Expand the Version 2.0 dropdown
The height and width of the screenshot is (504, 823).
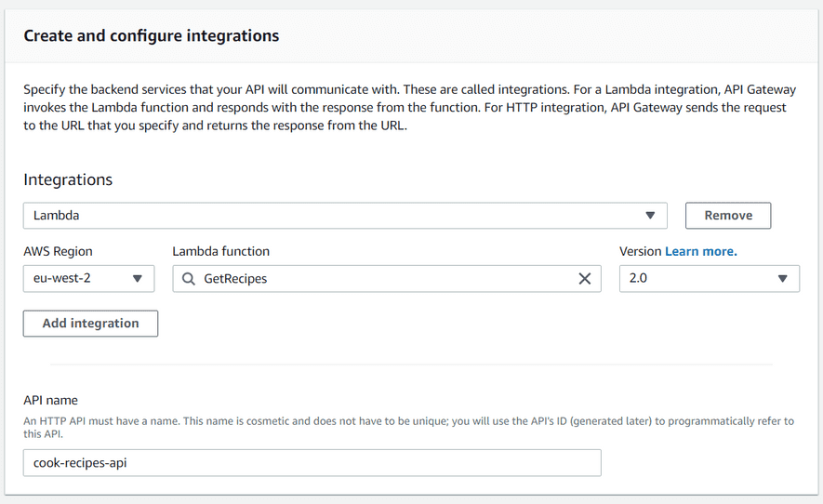click(x=710, y=278)
